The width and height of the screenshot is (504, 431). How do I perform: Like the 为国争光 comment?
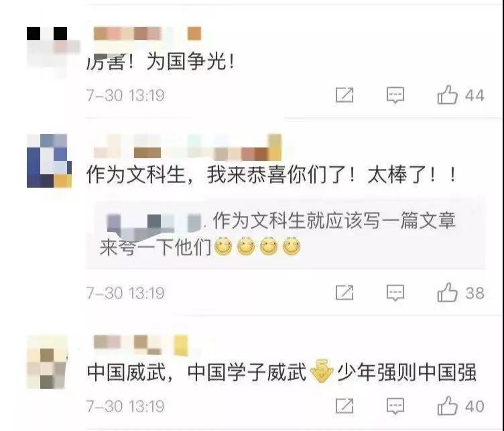point(447,95)
